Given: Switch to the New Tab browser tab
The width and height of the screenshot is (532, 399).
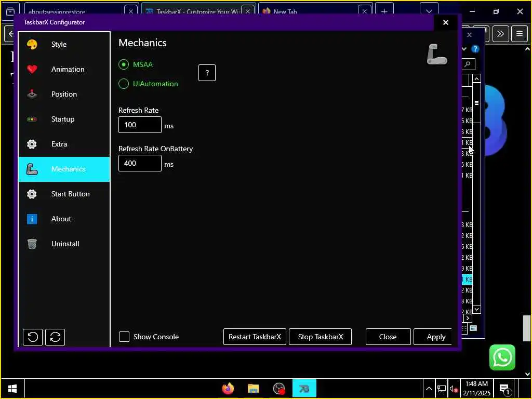Looking at the screenshot, I should [308, 11].
